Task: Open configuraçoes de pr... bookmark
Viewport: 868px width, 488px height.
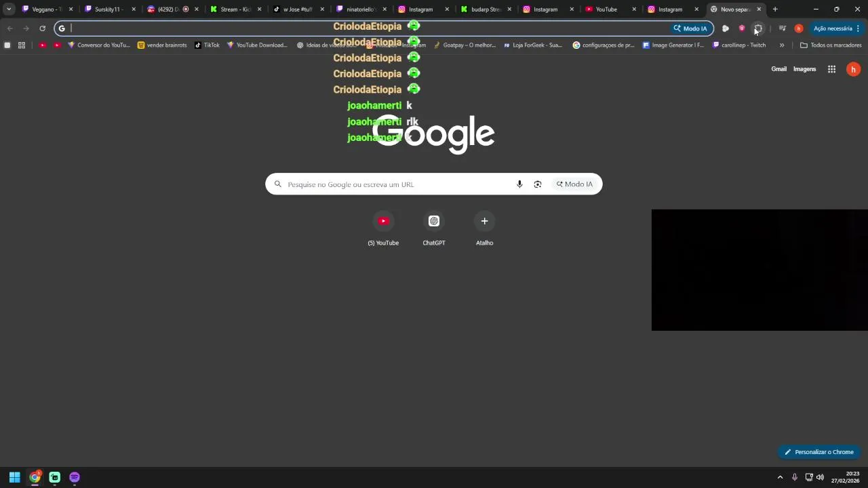Action: tap(604, 45)
